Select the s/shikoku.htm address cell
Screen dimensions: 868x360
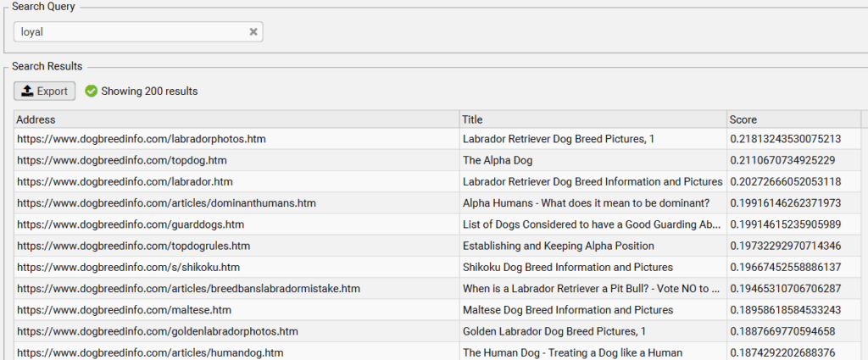tap(237, 267)
